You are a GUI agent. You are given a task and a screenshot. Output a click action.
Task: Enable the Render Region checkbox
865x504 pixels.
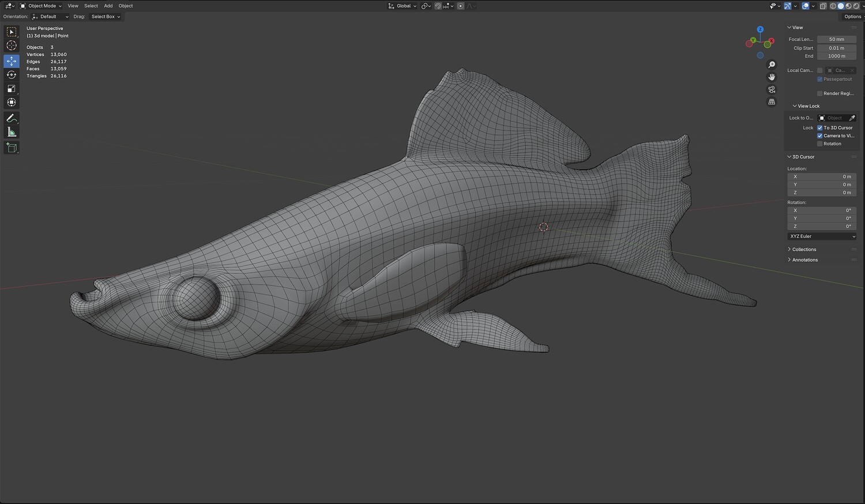820,93
